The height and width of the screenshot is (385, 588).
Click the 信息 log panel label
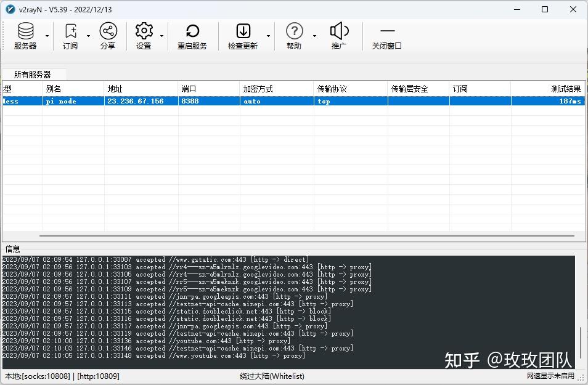point(12,249)
